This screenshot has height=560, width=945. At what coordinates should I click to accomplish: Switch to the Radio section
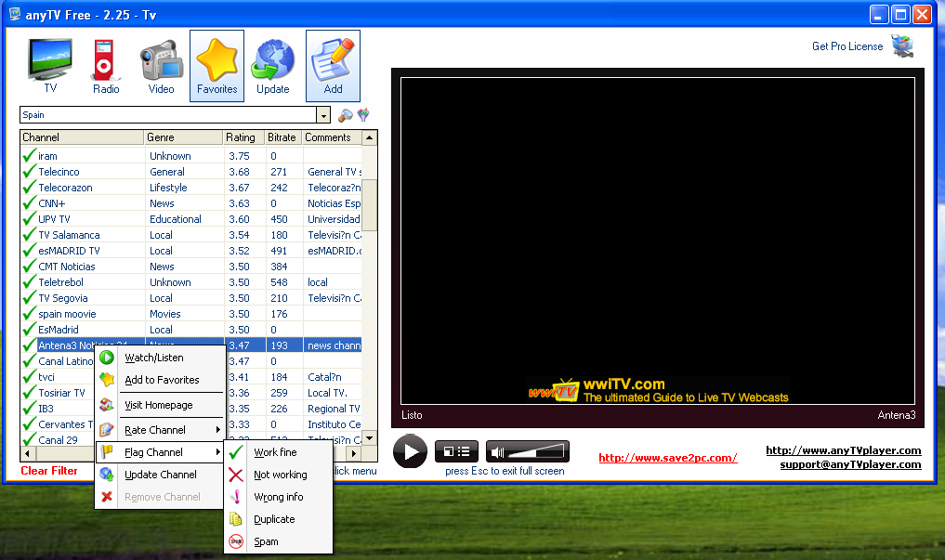106,66
